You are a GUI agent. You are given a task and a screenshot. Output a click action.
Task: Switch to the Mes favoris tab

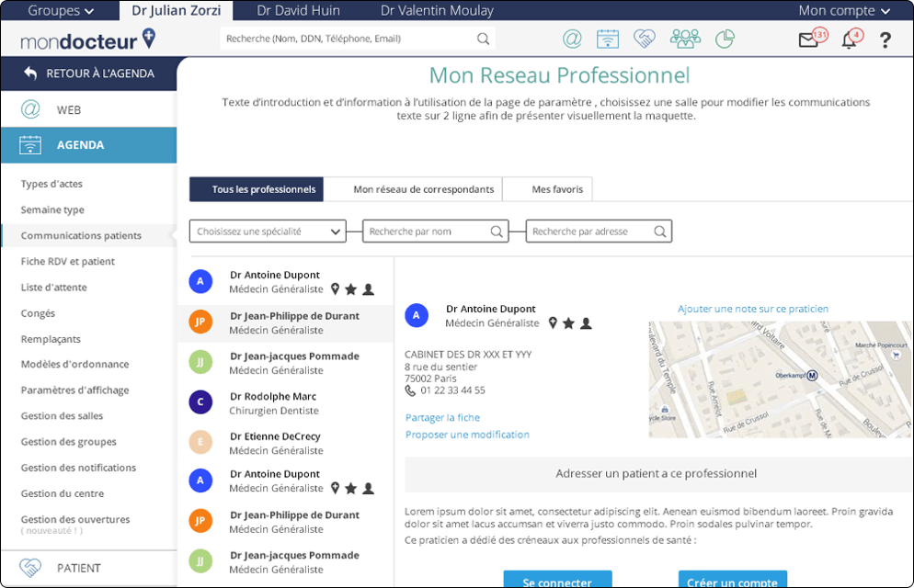pos(556,189)
